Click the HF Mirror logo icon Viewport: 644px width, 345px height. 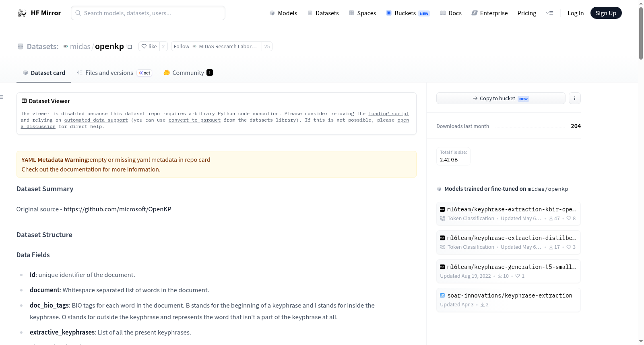(22, 13)
